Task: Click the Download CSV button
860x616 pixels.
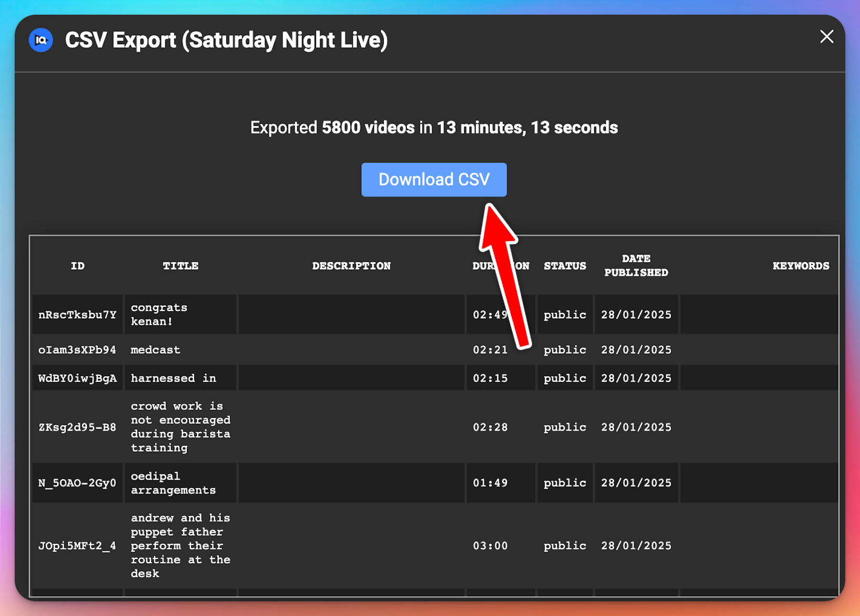Action: point(434,179)
